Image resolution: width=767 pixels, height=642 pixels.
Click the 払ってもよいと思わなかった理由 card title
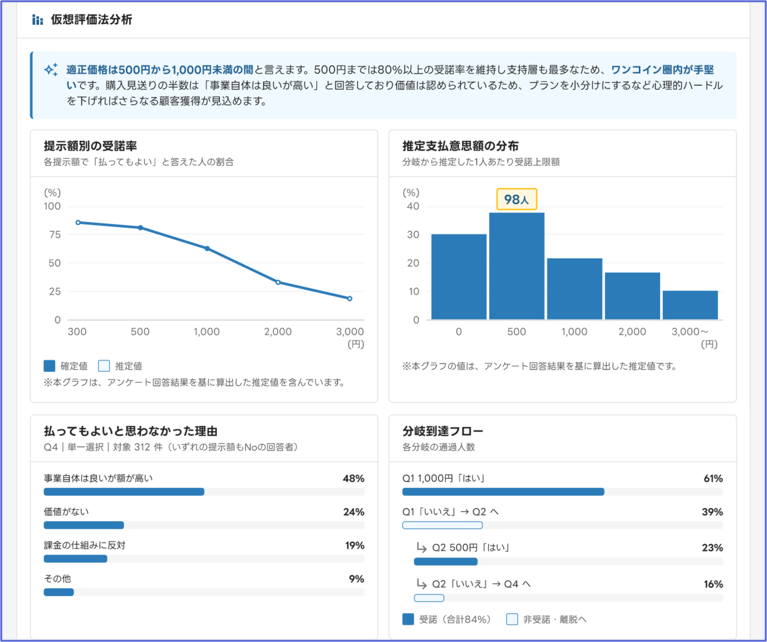click(131, 431)
